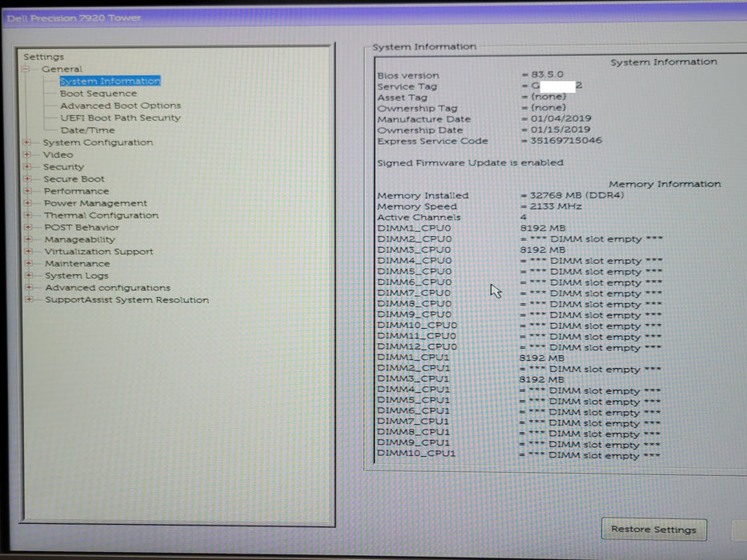
Task: Expand the Secure Boot node
Action: tap(28, 179)
